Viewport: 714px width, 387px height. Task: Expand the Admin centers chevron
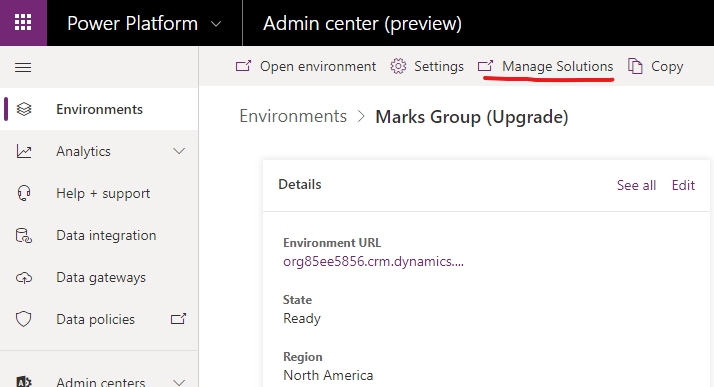179,382
